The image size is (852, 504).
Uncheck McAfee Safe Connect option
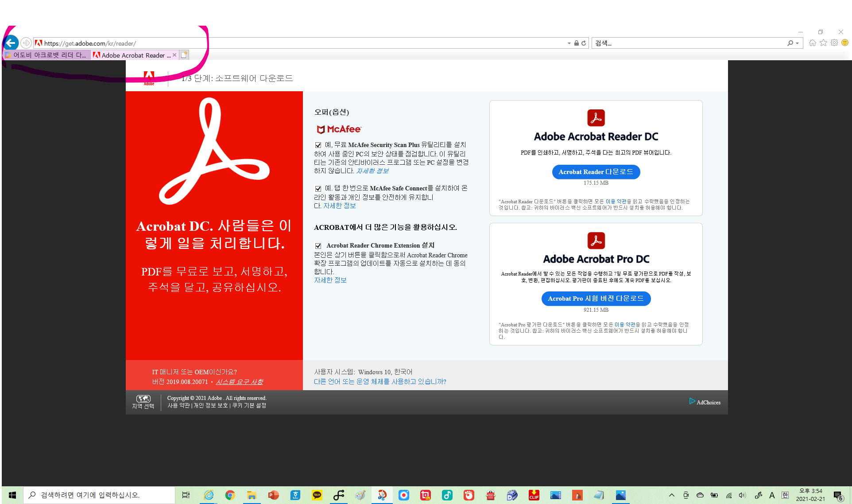(318, 189)
